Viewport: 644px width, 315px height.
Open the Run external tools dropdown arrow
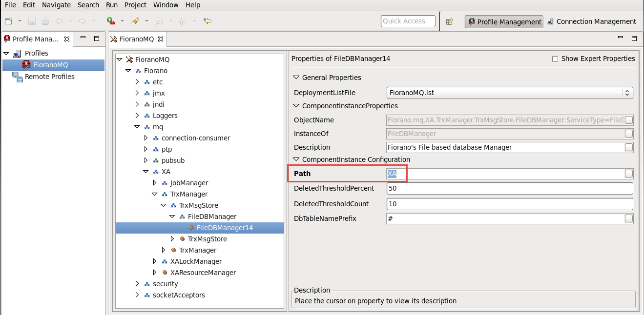pos(122,21)
